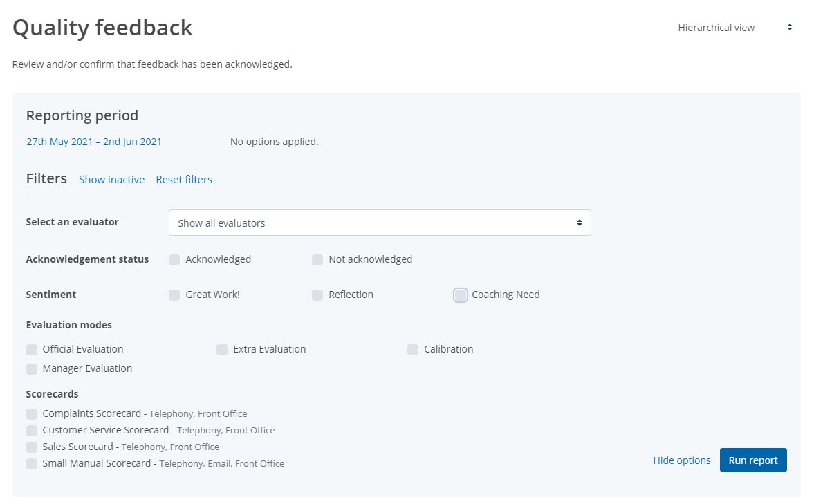Open the Show all evaluators dropdown
This screenshot has height=504, width=814.
pos(380,223)
